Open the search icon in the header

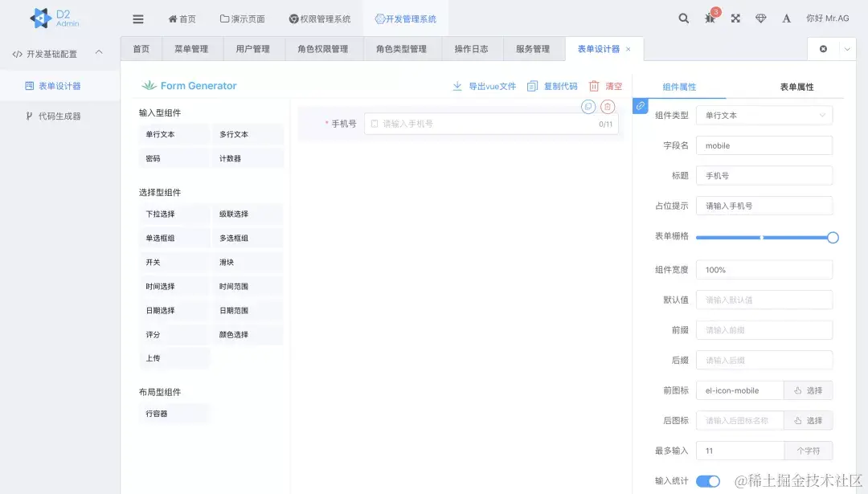click(682, 18)
